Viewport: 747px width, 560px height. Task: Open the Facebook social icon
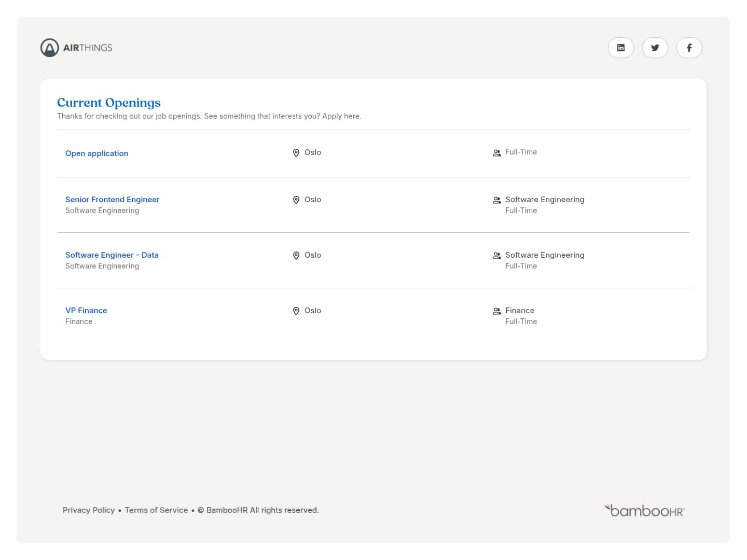(x=689, y=48)
